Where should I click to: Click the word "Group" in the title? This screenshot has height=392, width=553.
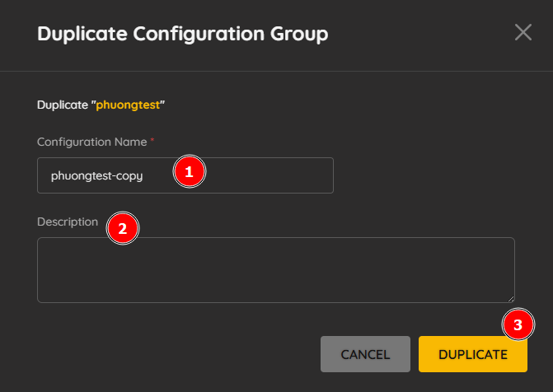299,35
